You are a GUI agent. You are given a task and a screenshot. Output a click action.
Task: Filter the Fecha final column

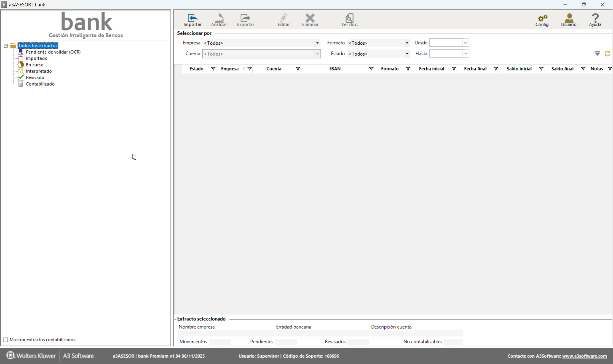click(x=496, y=69)
